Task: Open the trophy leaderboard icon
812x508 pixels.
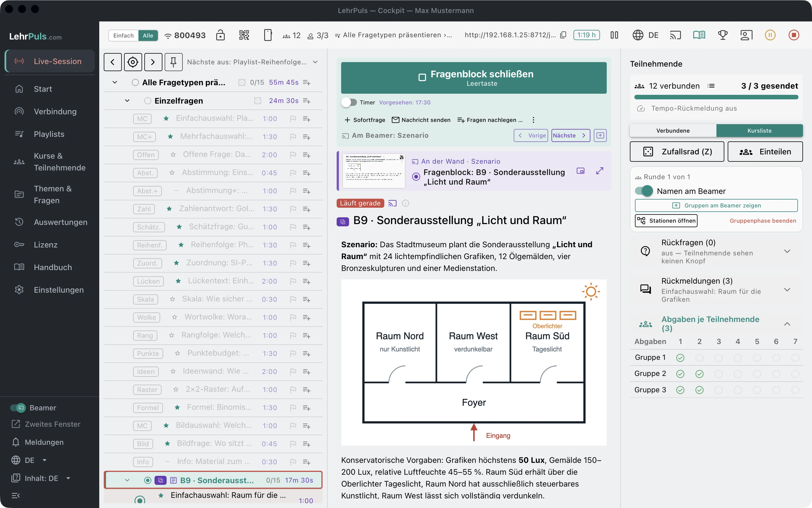Action: [x=723, y=35]
